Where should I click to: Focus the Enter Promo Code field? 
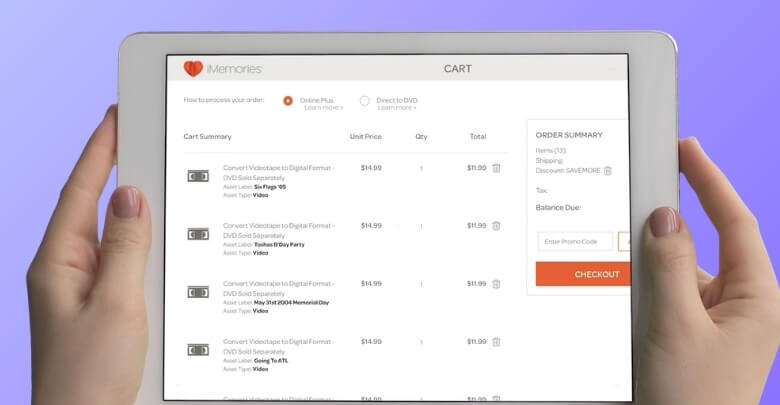(575, 242)
